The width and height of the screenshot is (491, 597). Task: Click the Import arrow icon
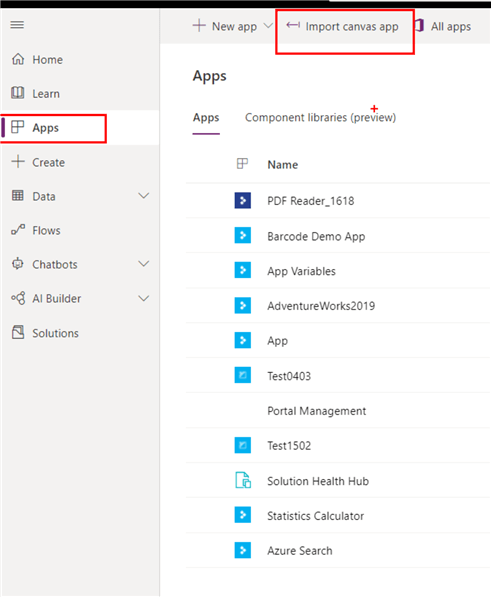[x=293, y=25]
